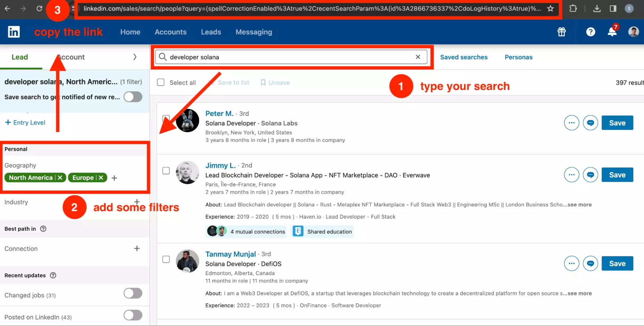Viewport: 644px width, 326px height.
Task: Open the Help question mark icon
Action: click(591, 32)
